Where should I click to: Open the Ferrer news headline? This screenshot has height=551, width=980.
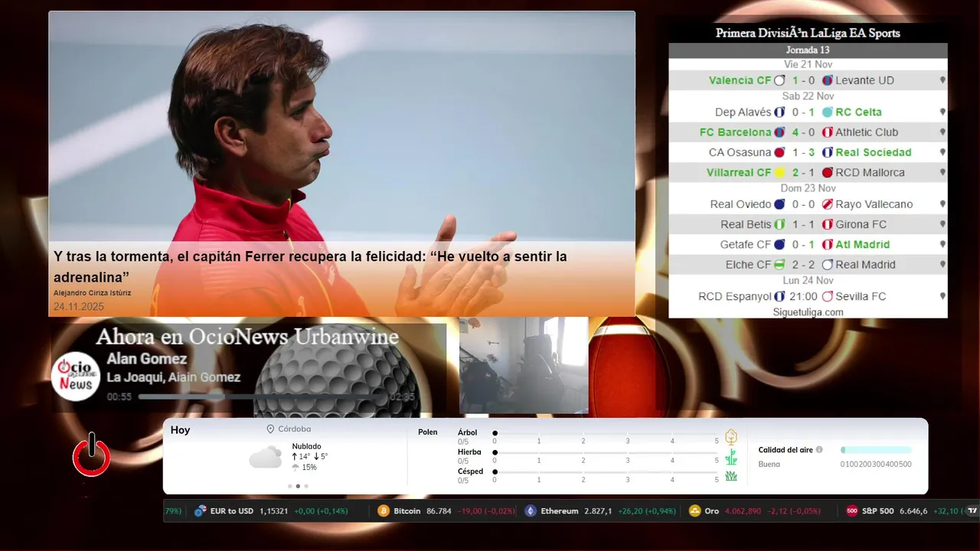310,266
